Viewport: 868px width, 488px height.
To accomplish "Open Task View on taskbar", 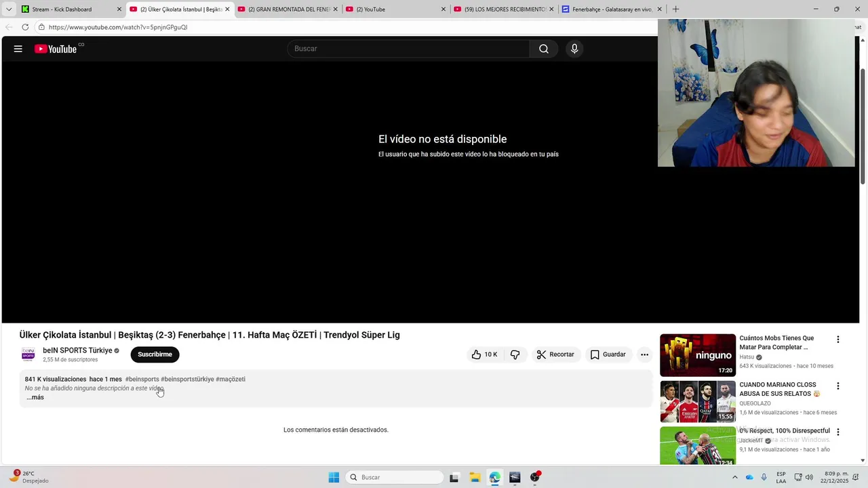I will point(454,477).
